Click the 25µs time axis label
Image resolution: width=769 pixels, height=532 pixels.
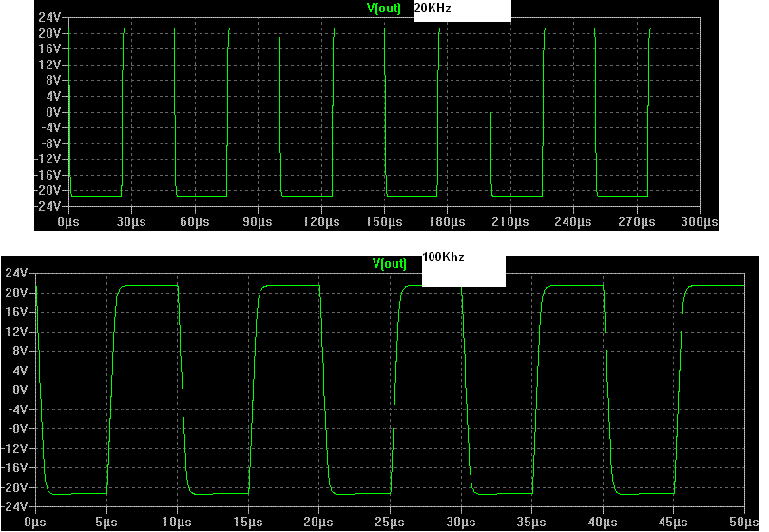[x=390, y=522]
